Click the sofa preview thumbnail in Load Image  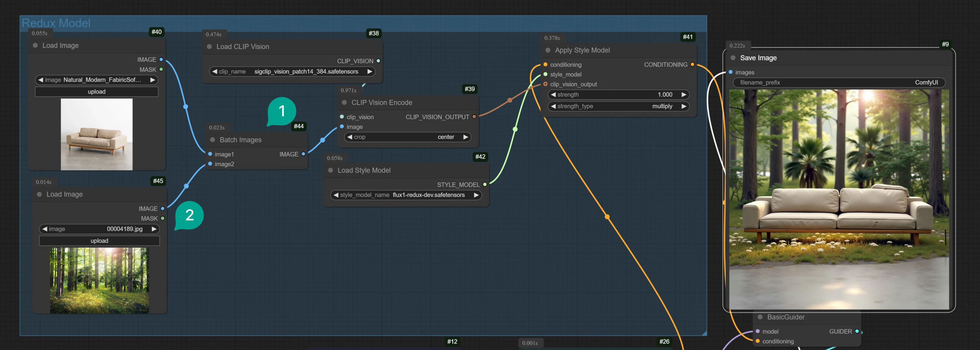pos(96,134)
